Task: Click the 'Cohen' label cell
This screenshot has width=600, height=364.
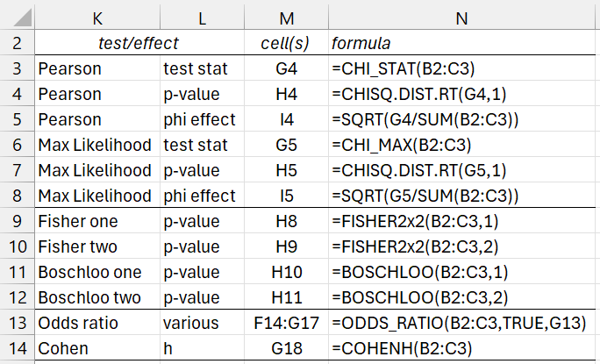Action: click(x=96, y=348)
